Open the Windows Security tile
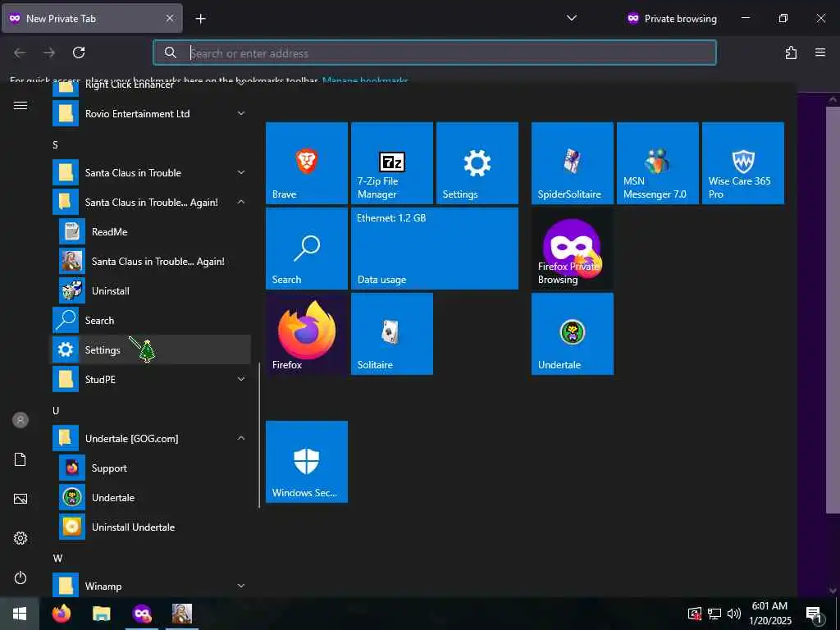840x630 pixels. [x=307, y=462]
